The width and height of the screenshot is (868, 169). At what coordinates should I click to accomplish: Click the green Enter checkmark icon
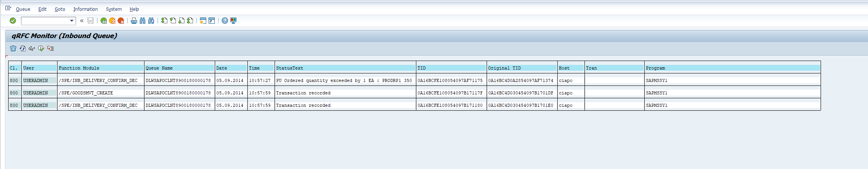click(x=13, y=21)
